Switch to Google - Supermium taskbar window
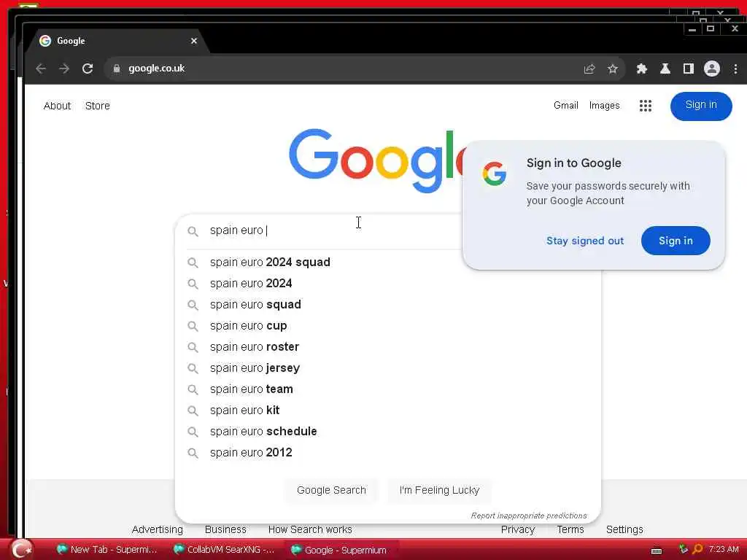 [341, 550]
